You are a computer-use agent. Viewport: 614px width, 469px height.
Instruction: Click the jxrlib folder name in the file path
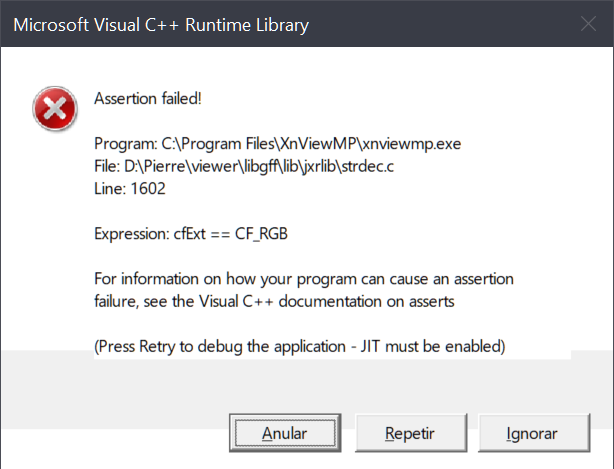[x=319, y=167]
